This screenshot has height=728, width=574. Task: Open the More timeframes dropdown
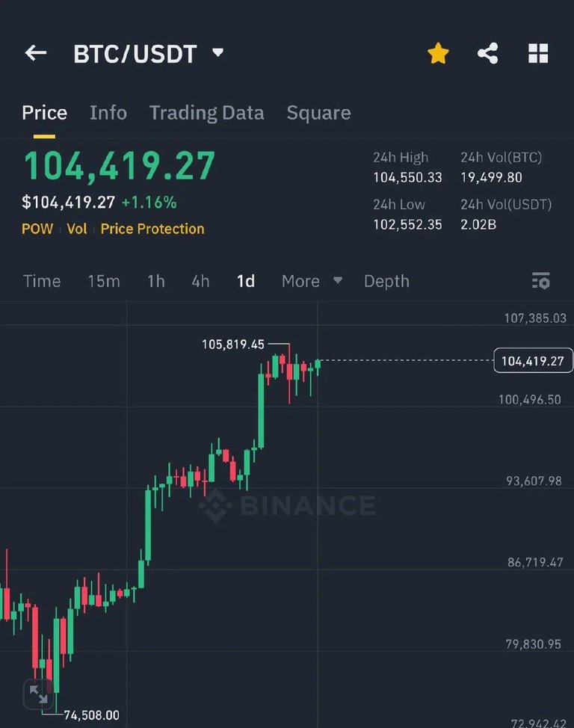coord(312,281)
